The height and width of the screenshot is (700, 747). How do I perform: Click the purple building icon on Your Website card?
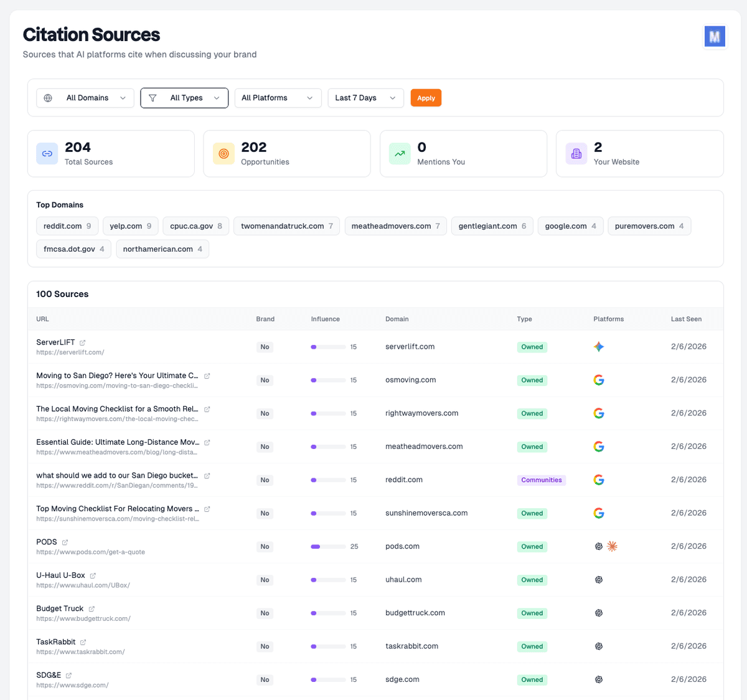pyautogui.click(x=576, y=153)
